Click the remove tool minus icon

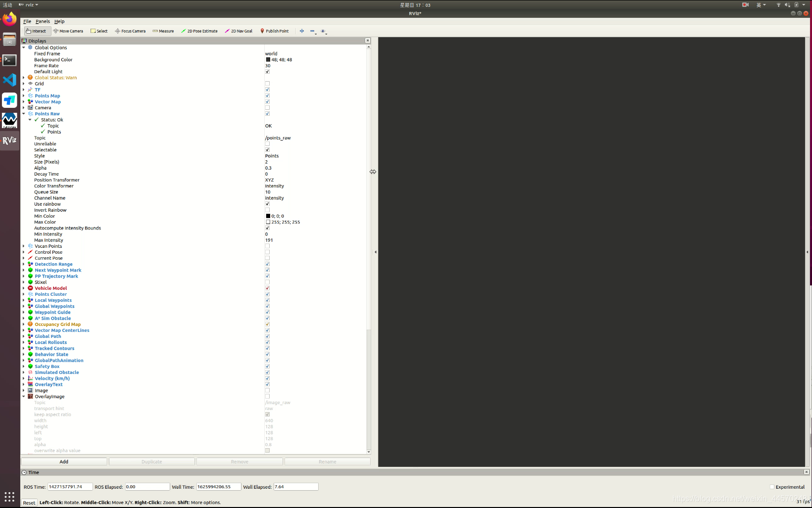coord(313,31)
